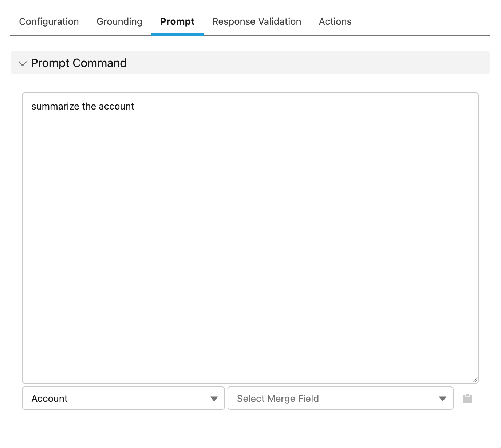The width and height of the screenshot is (501, 448).
Task: Click the word "the" in the prompt text
Action: pos(89,106)
